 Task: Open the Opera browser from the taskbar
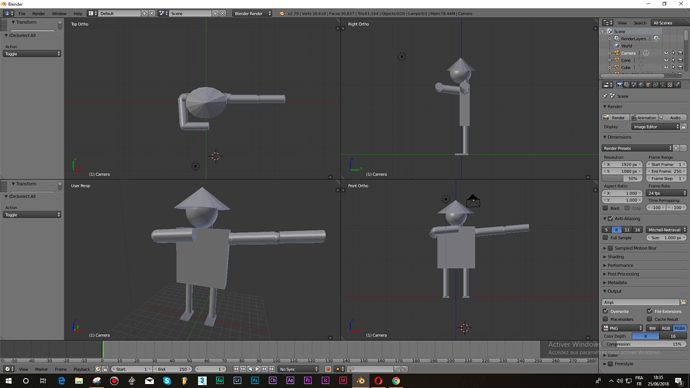(x=378, y=381)
